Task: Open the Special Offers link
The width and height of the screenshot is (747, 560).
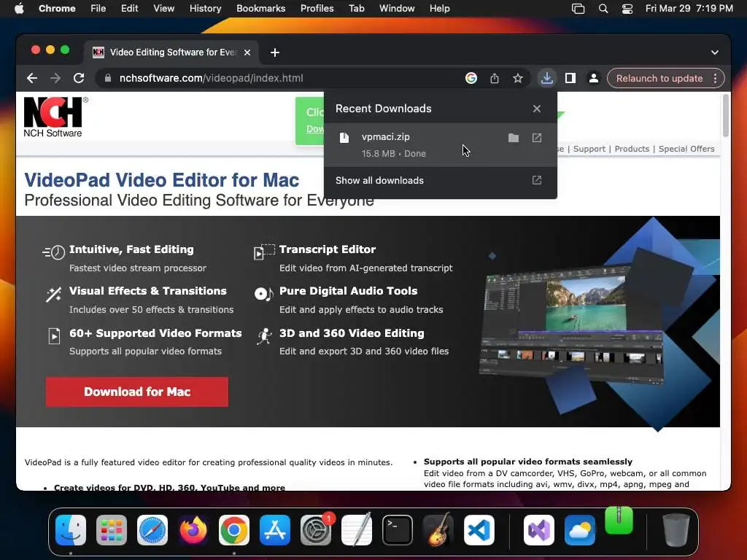Action: coord(686,149)
